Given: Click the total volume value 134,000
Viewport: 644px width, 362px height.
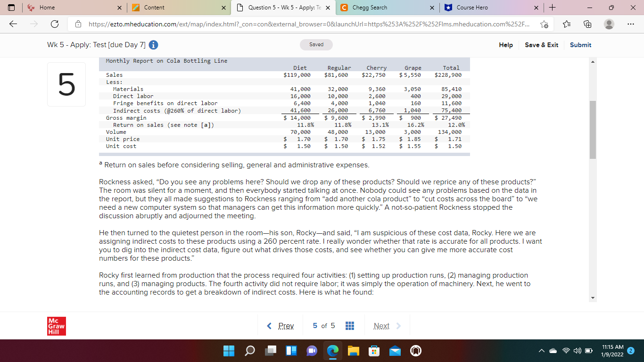Looking at the screenshot, I should tap(449, 132).
